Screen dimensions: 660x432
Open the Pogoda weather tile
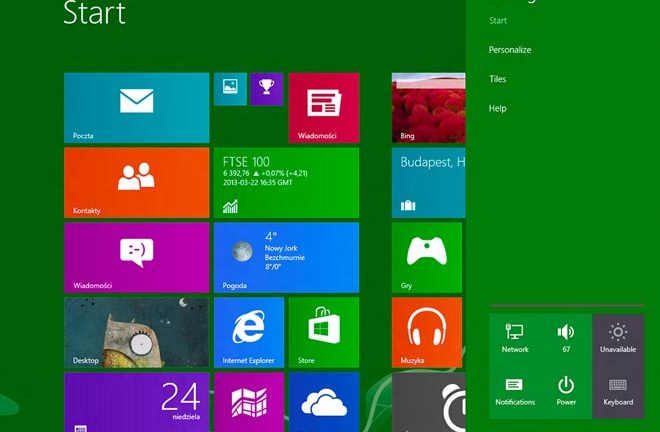[x=286, y=258]
